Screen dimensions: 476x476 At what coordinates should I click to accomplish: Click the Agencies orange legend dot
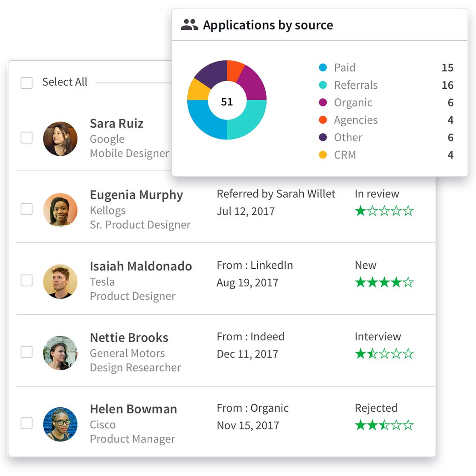tap(323, 120)
